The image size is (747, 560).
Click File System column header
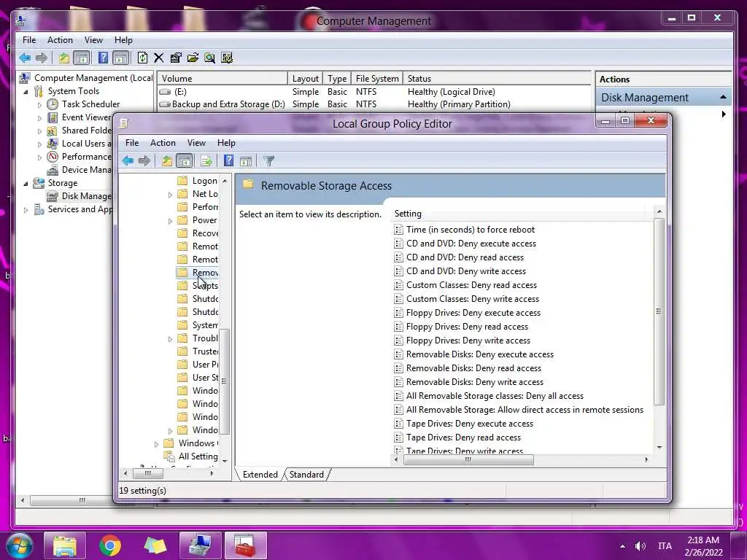[377, 79]
